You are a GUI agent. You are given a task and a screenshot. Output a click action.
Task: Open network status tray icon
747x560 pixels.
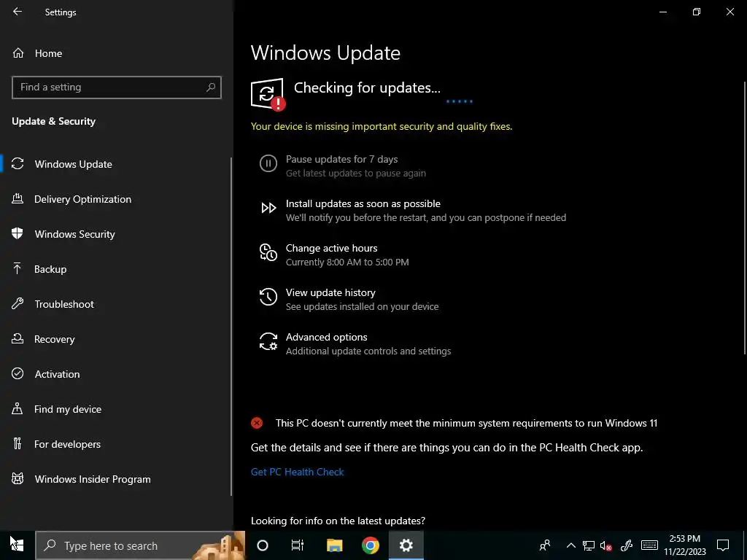[x=589, y=545]
